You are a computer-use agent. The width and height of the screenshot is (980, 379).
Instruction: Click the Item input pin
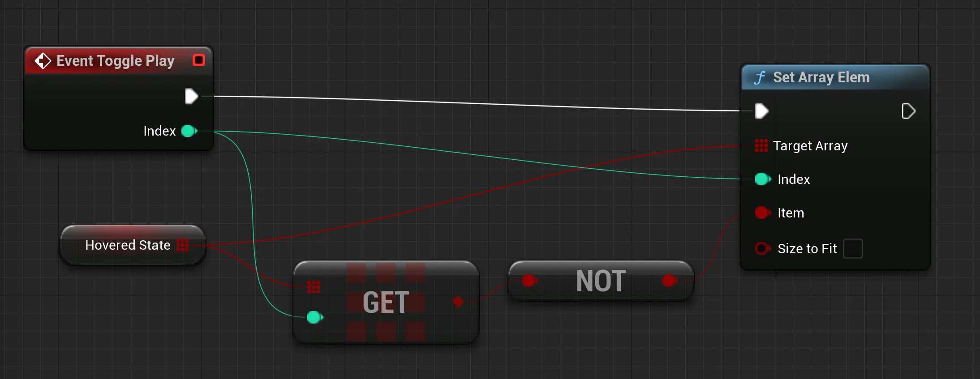pos(763,213)
